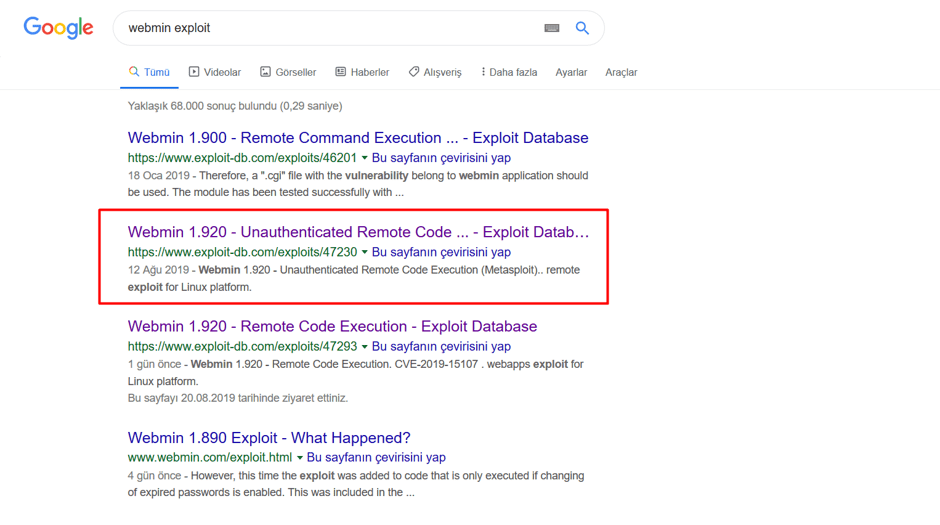Viewport: 940px width, 525px height.
Task: Click URL text https://www.exploit-db.com/exploits/46201
Action: point(242,158)
